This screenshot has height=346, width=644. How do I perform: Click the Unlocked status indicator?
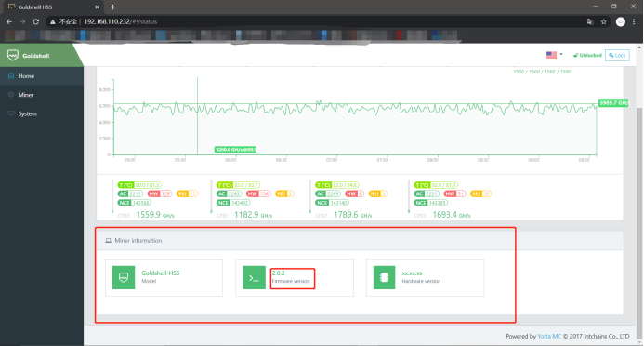tap(587, 55)
